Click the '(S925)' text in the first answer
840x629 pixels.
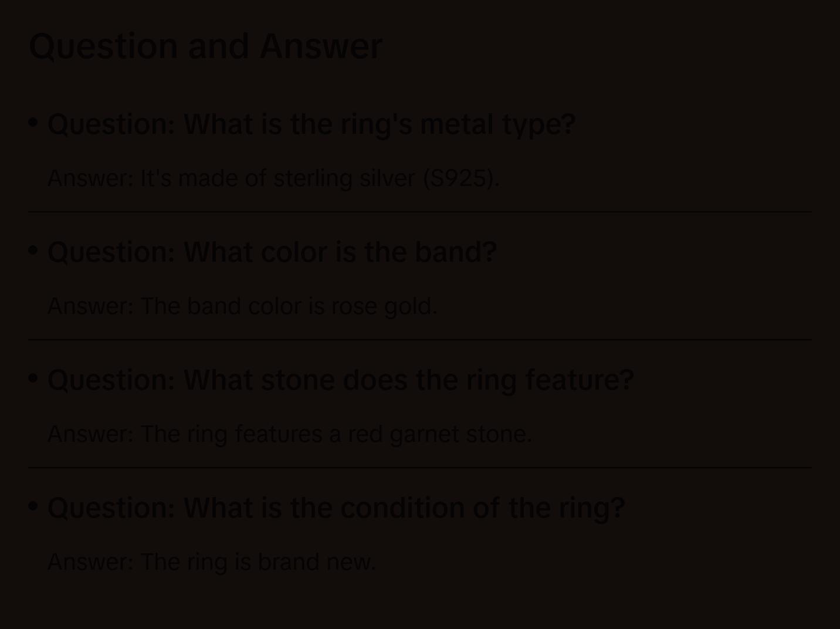coord(461,178)
